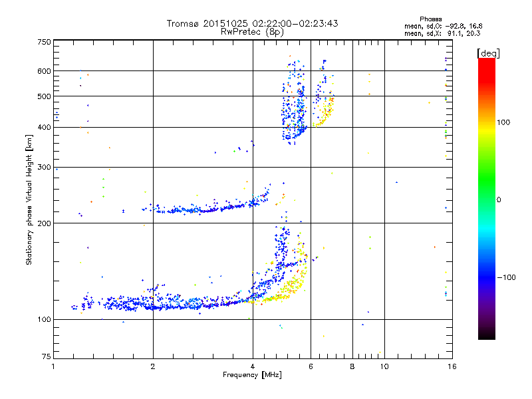The image size is (532, 399).
Task: Click the 'RwPretec (8p)' subtitle
Action: (x=252, y=32)
